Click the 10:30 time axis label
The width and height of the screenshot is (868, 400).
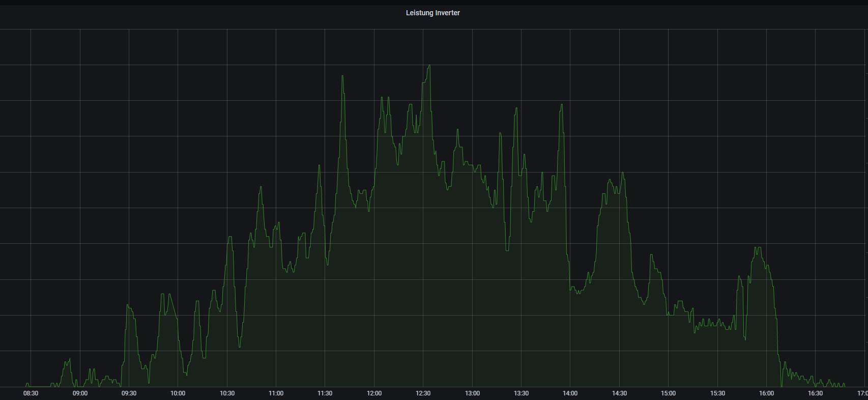227,393
